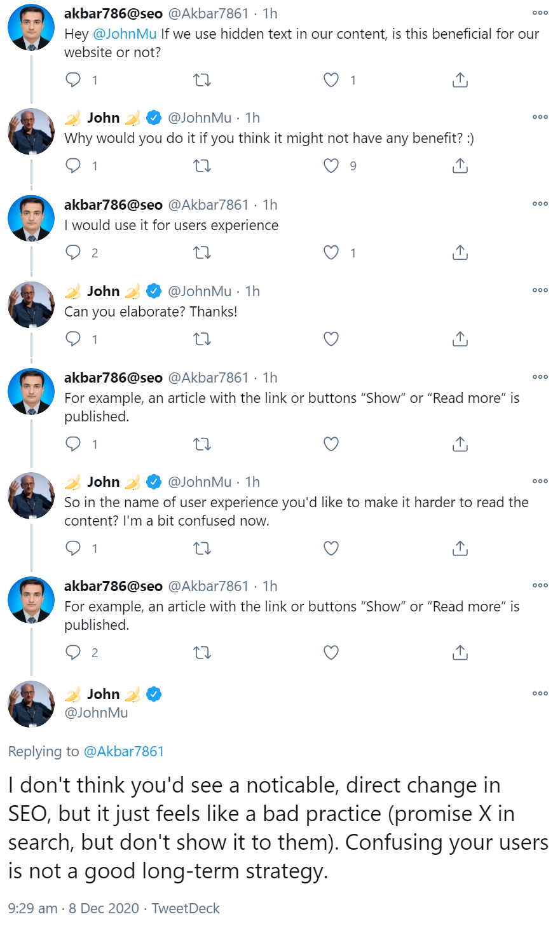Image resolution: width=560 pixels, height=926 pixels.
Task: Retweet the 'Why would you do it' tweet
Action: [x=202, y=167]
